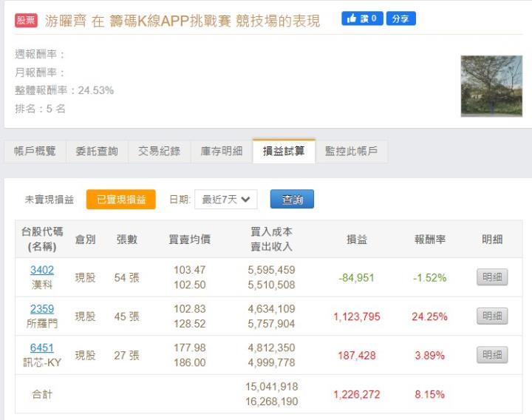Click the 合計 row label
The width and height of the screenshot is (532, 420).
click(x=42, y=395)
